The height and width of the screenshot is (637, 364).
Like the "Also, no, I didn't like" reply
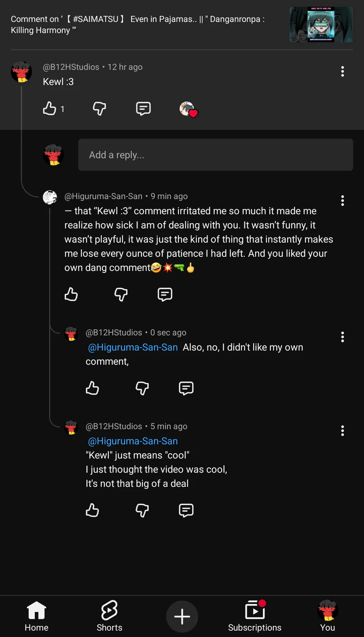[93, 388]
